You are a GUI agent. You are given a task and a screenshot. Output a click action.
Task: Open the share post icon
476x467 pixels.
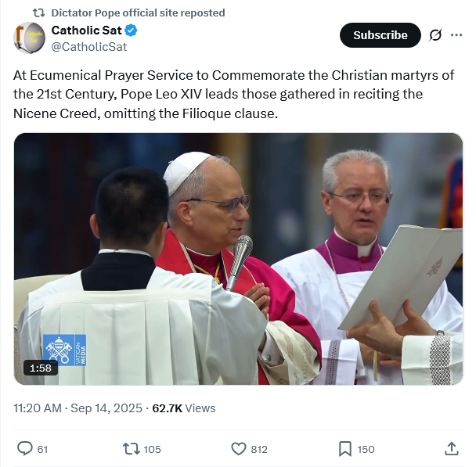pyautogui.click(x=451, y=448)
